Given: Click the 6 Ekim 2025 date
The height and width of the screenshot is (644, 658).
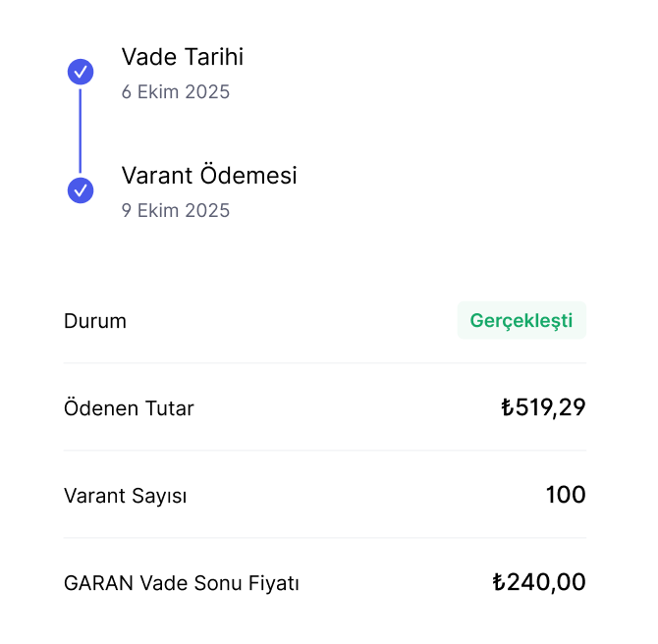Looking at the screenshot, I should click(176, 92).
